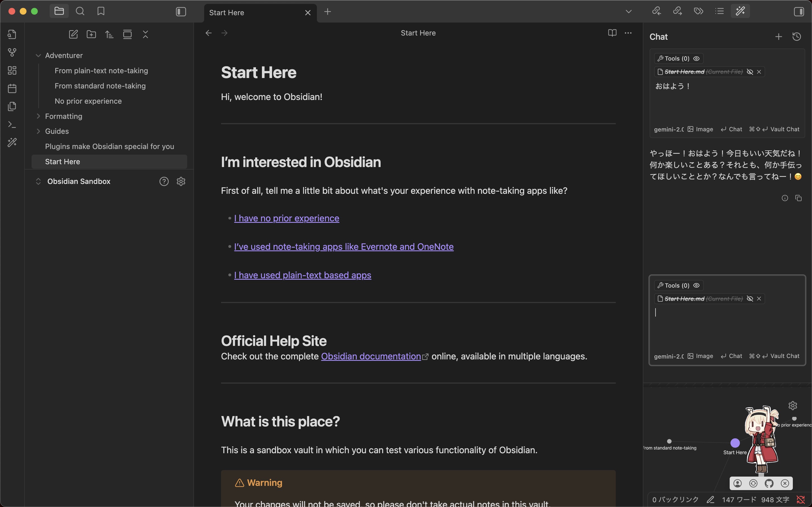Open the graph view from ribbon
Screen dimensions: 812x507
coord(12,52)
